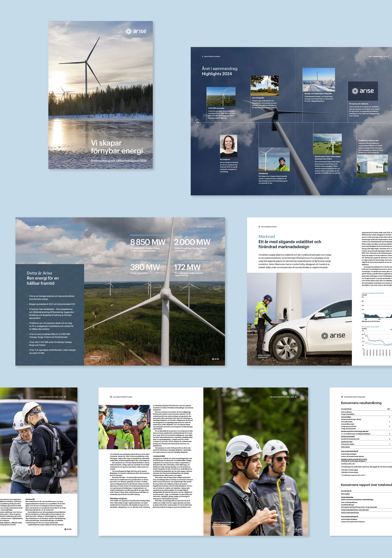Select the Lebo färdigställt wind turbine photo
Screen dimensions: 392x558
pyautogui.click(x=264, y=86)
